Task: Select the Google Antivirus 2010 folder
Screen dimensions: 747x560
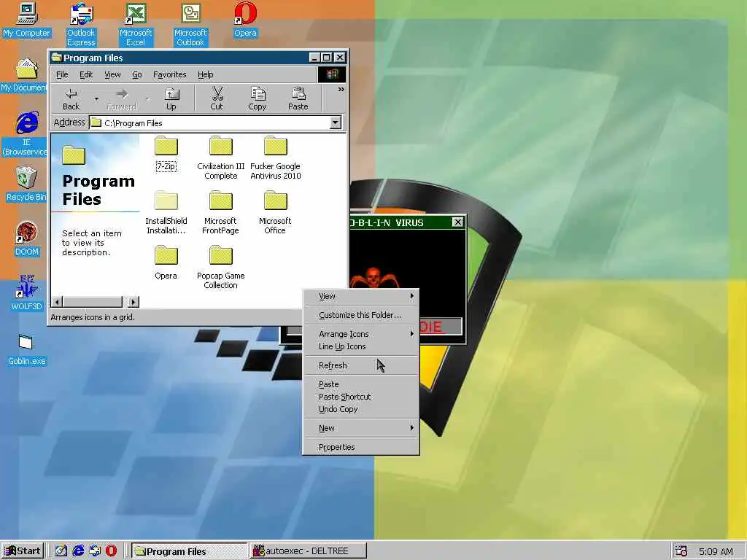Action: click(x=275, y=157)
